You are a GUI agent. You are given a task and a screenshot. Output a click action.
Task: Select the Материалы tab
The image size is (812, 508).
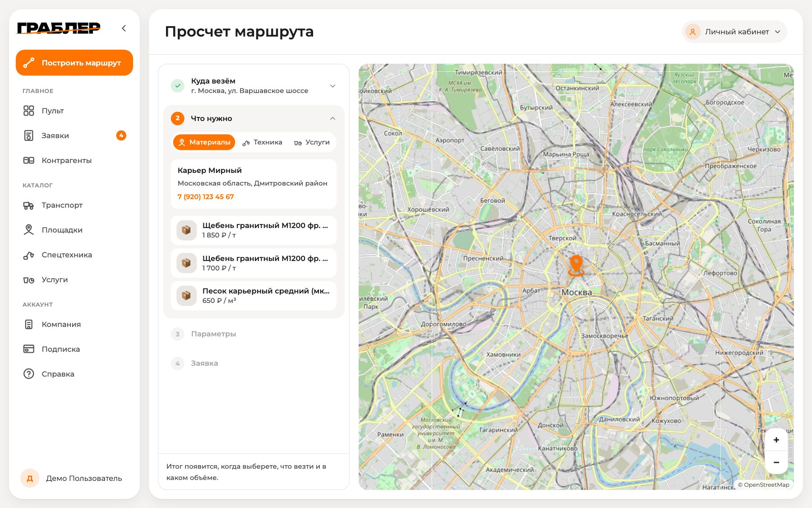204,142
